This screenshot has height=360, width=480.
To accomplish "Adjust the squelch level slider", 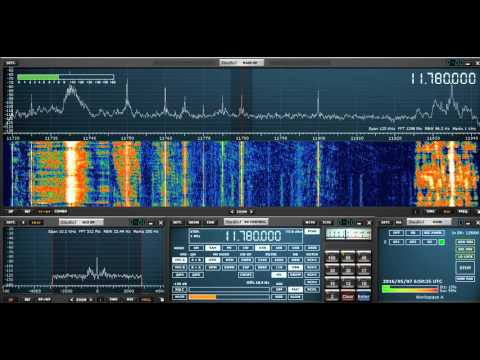I will coord(229,290).
